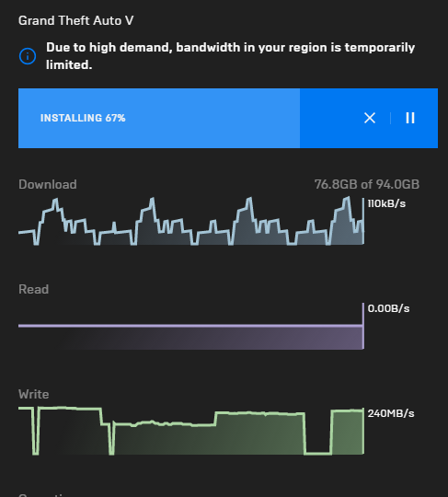Pause the installing download

(x=410, y=118)
